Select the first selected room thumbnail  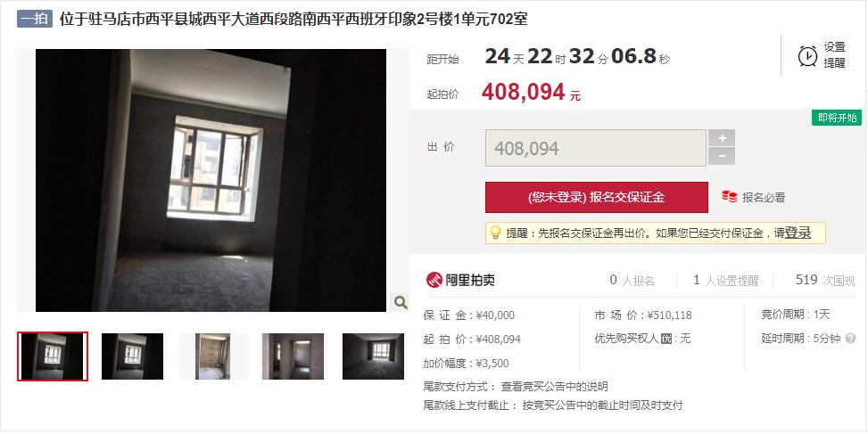[x=53, y=356]
